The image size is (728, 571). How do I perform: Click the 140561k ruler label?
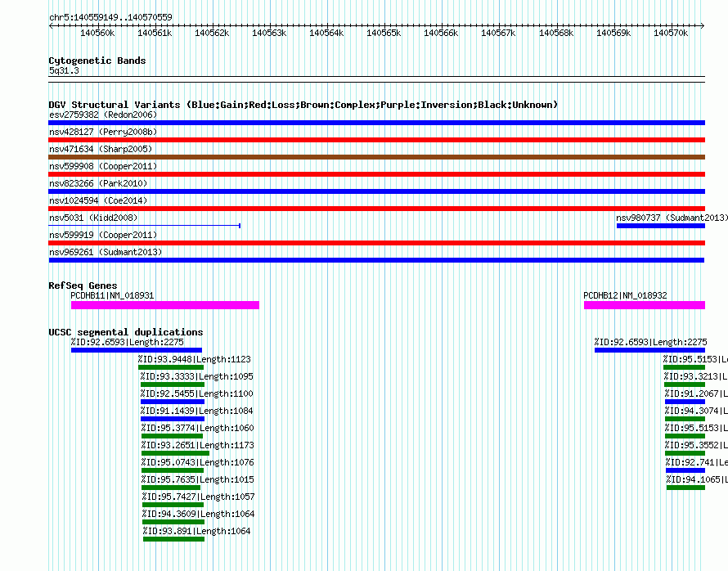tap(155, 33)
